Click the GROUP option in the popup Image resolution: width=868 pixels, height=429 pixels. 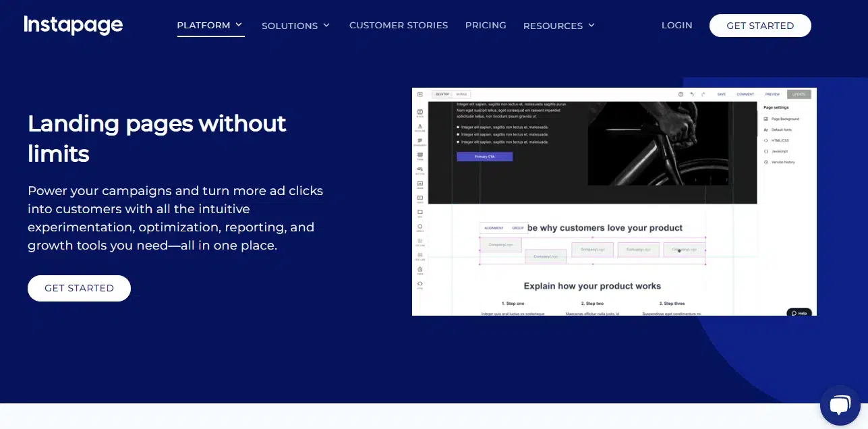518,228
